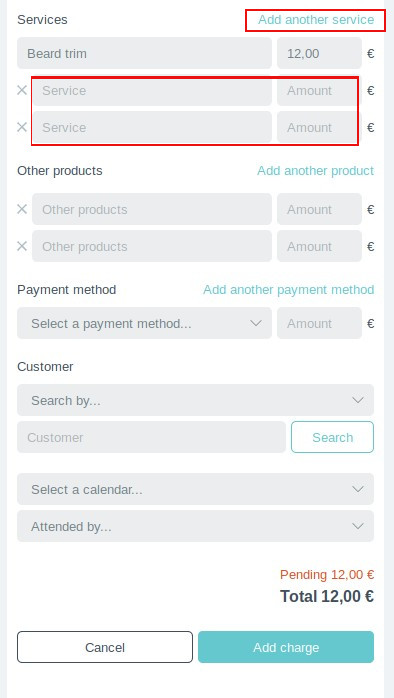The image size is (394, 698).
Task: Open the Select a payment method dropdown
Action: pos(144,323)
